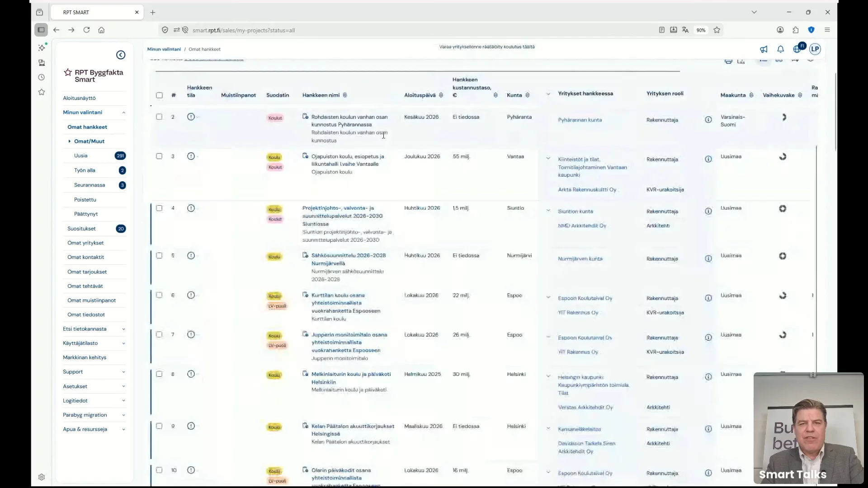Tick the select-all checkbox in table header
Screen dimensions: 868x488
(x=159, y=95)
